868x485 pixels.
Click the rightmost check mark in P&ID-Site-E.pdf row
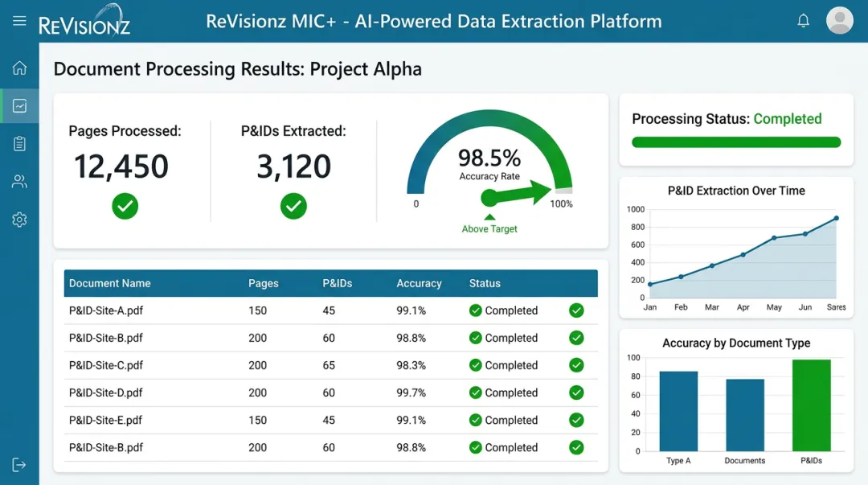pos(576,420)
